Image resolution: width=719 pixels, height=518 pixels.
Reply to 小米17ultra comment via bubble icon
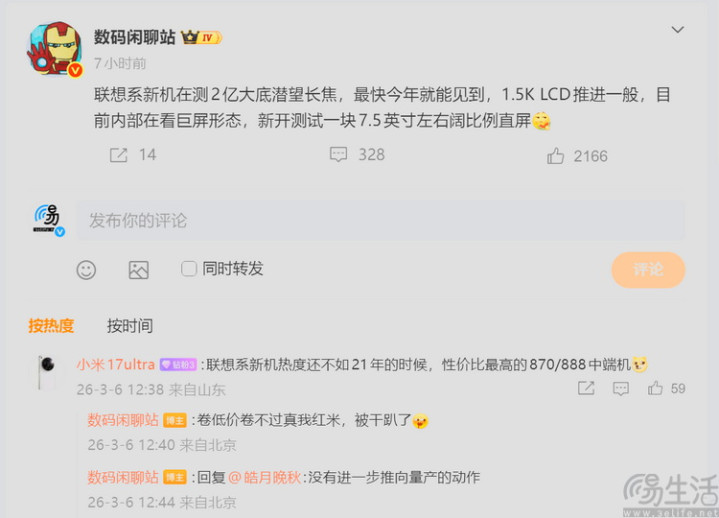point(621,389)
